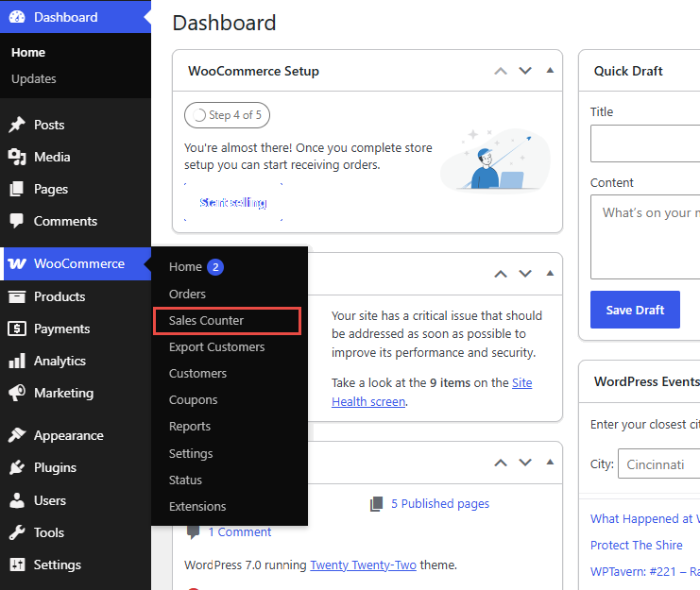Click the WordPress Events panel heading
700x590 pixels.
pyautogui.click(x=646, y=381)
